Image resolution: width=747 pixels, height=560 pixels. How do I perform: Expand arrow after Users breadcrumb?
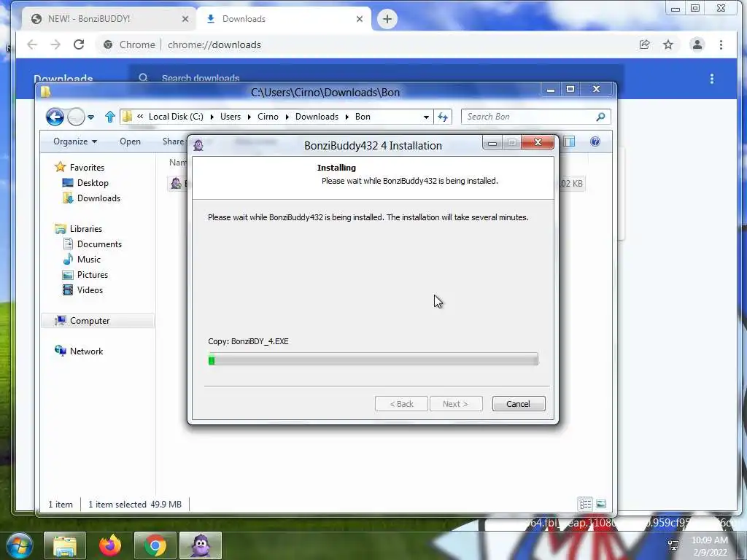[249, 117]
